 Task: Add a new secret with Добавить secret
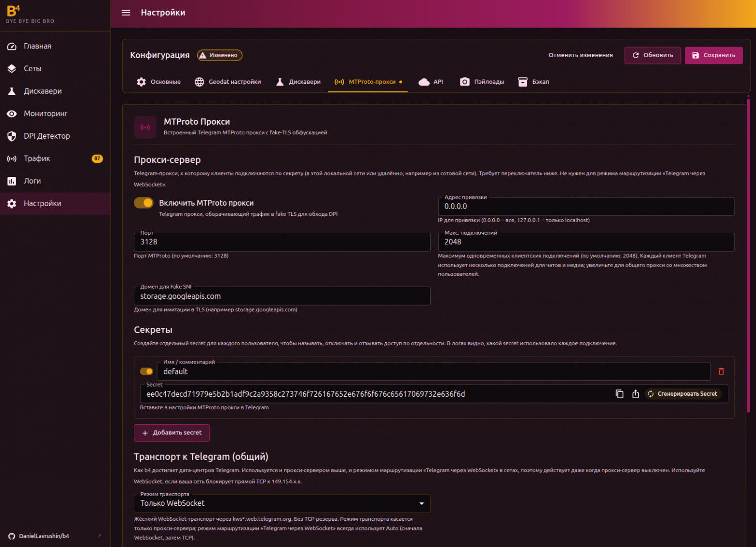pyautogui.click(x=172, y=433)
